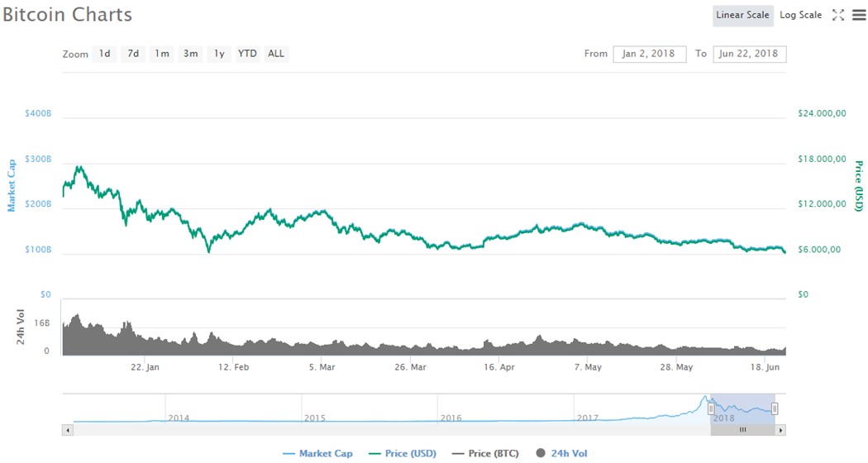This screenshot has height=463, width=868.
Task: Click the 16. Apr date label
Action: [498, 366]
